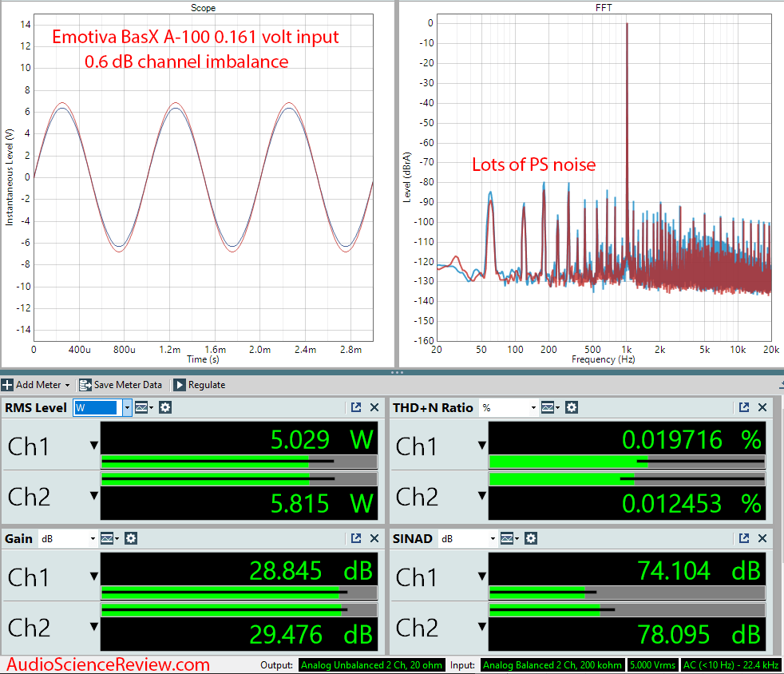Expand RMS Level Ch1 channel arrow

94,445
